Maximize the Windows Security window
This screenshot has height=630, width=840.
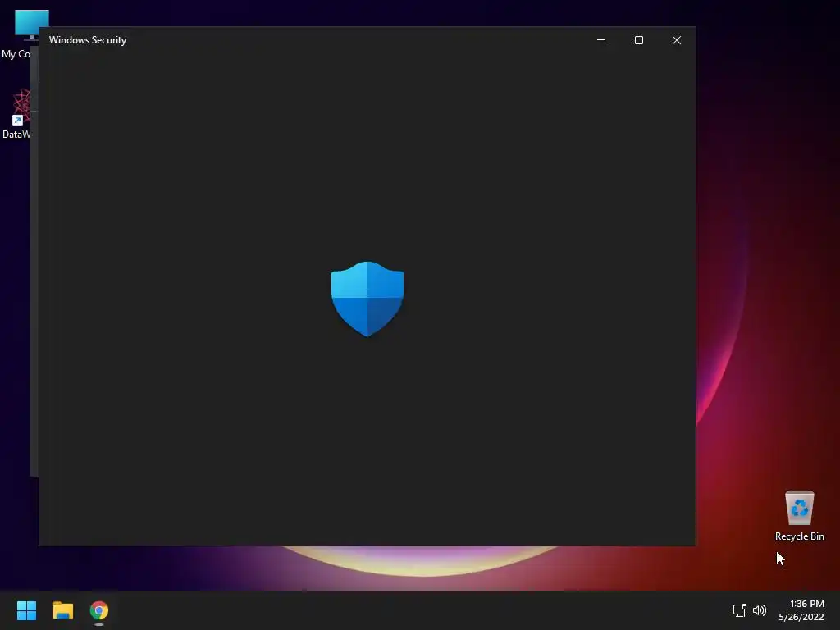638,40
